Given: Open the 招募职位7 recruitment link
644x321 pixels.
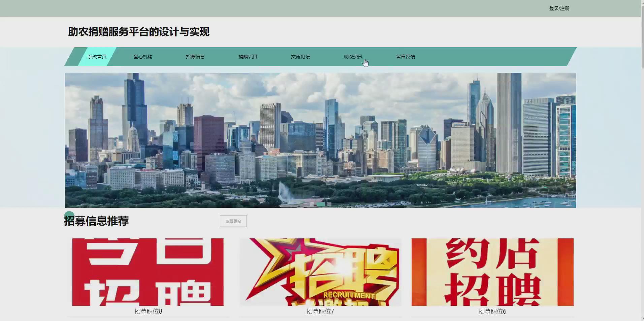Looking at the screenshot, I should point(320,312).
